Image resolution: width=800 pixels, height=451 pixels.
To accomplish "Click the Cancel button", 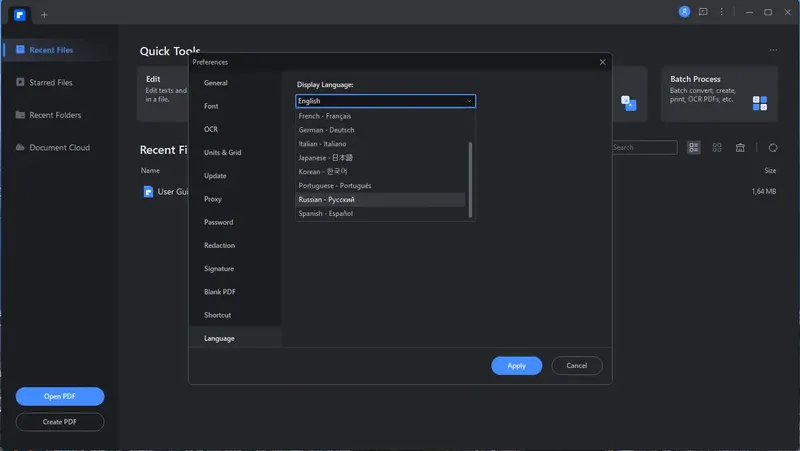I will 577,365.
